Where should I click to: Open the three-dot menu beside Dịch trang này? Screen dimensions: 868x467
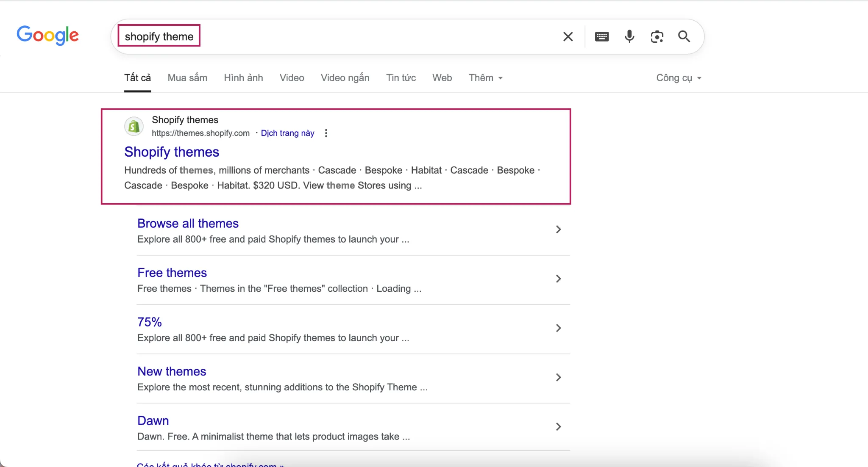click(x=326, y=133)
